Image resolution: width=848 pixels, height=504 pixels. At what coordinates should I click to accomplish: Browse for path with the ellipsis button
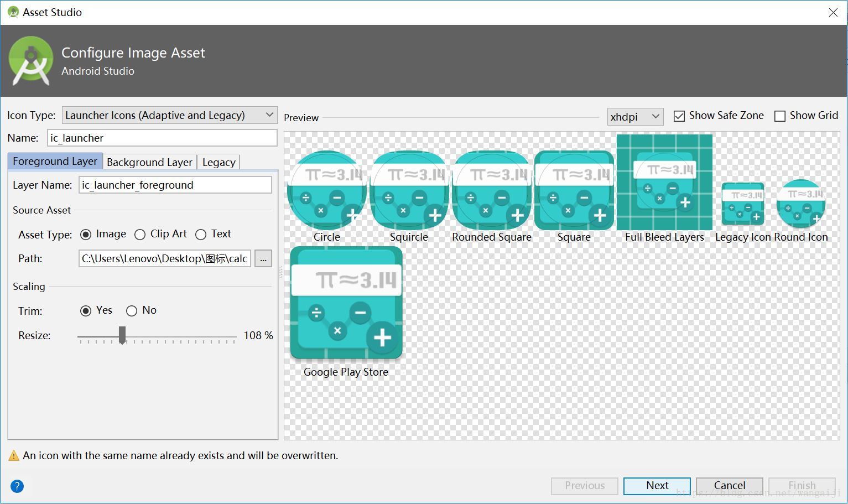coord(263,258)
